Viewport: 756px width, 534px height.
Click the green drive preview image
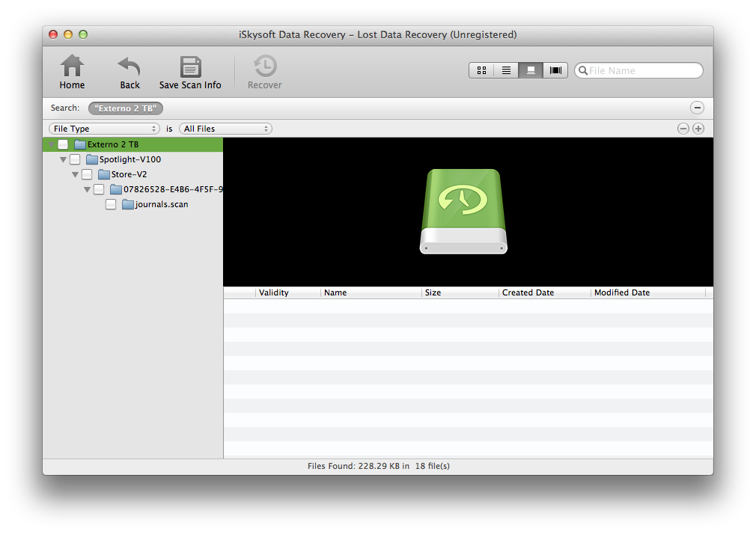[x=463, y=211]
